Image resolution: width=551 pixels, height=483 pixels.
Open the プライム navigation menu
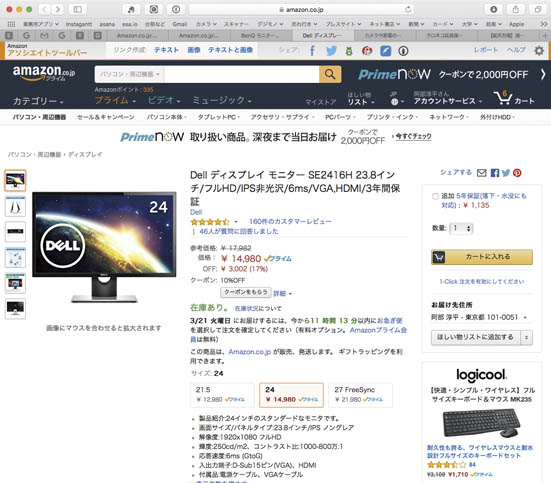point(115,100)
